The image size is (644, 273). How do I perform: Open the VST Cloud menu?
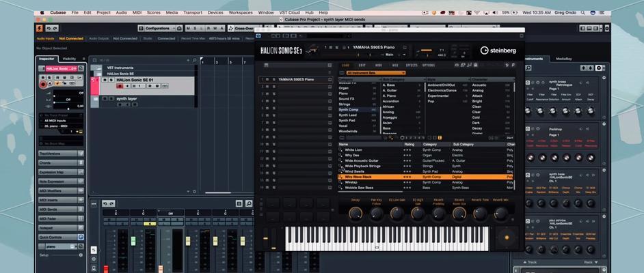[x=290, y=13]
